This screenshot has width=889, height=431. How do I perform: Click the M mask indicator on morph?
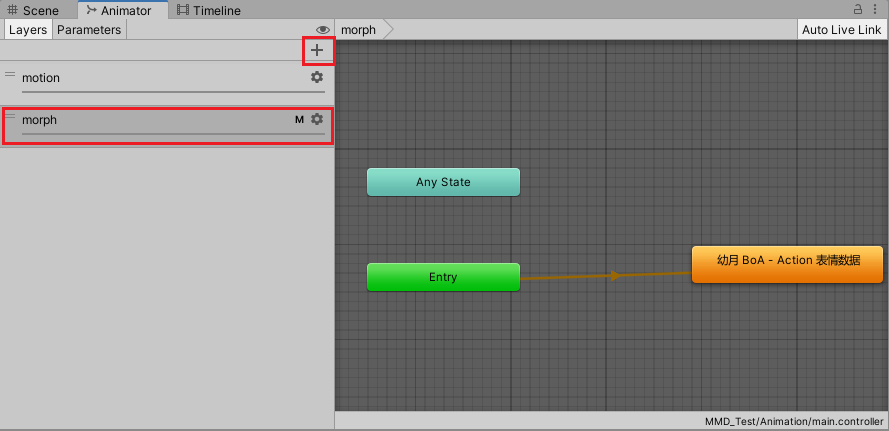[299, 120]
